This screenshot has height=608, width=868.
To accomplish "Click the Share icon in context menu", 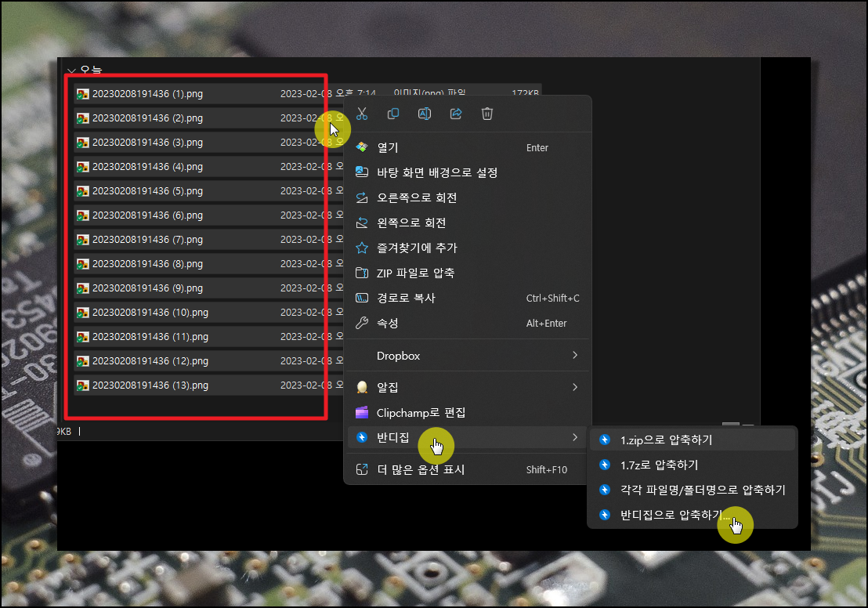I will pos(456,114).
